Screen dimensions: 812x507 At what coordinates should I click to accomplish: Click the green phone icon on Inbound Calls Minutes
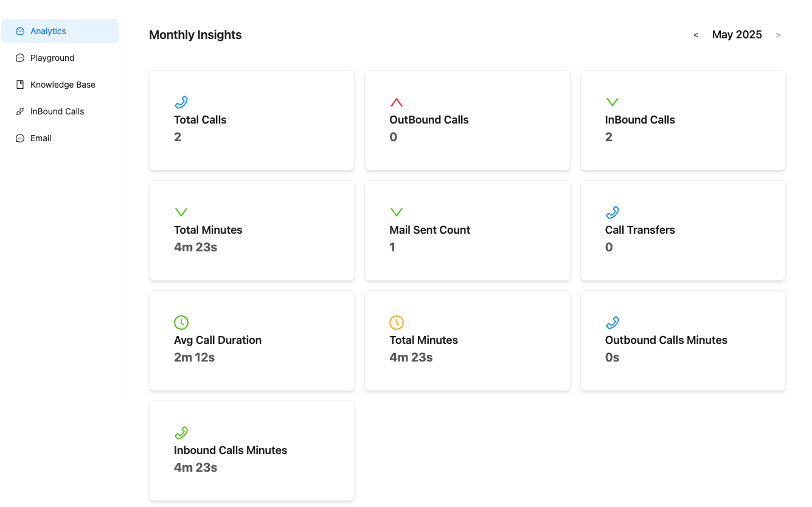pos(181,432)
